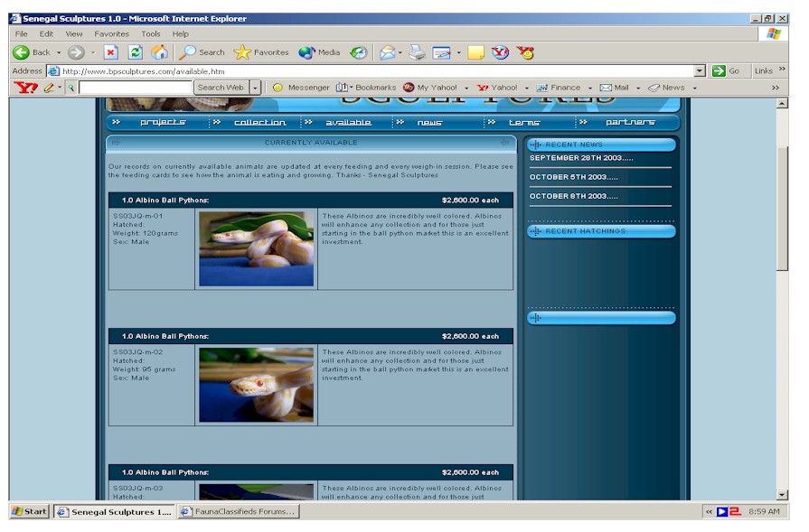Image resolution: width=809 pixels, height=532 pixels.
Task: Open Yahoo Mail toolbar button
Action: [x=615, y=89]
